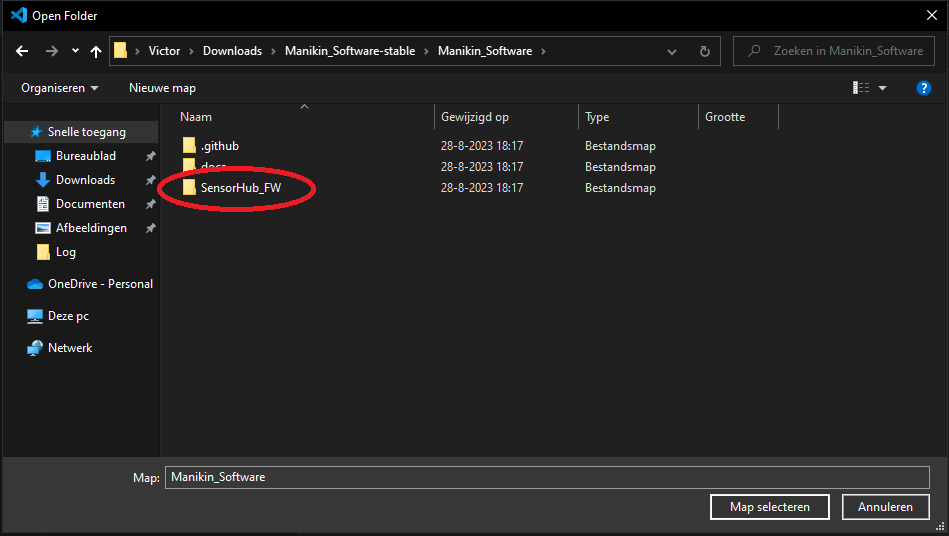Sort by the Type column header
This screenshot has width=949, height=536.
(597, 117)
